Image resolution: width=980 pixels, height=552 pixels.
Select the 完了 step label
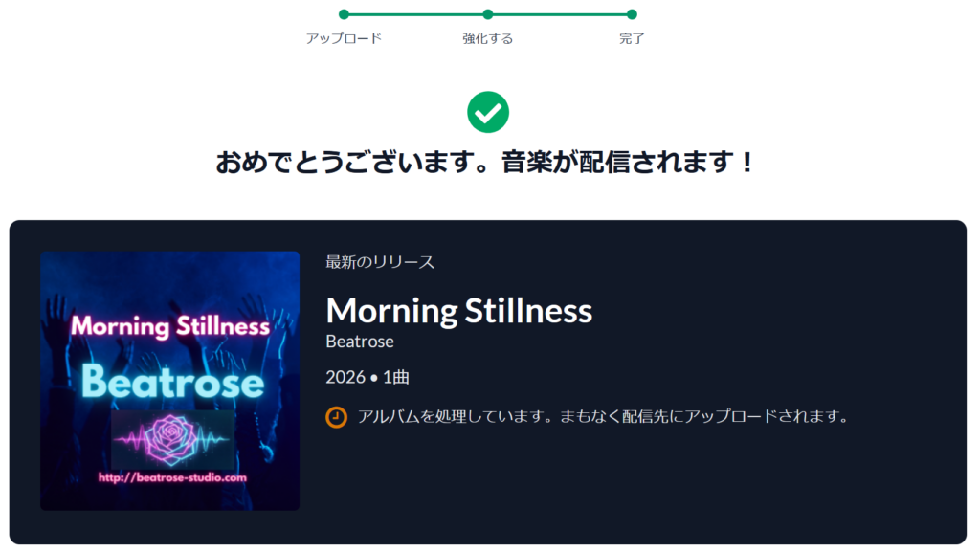632,39
